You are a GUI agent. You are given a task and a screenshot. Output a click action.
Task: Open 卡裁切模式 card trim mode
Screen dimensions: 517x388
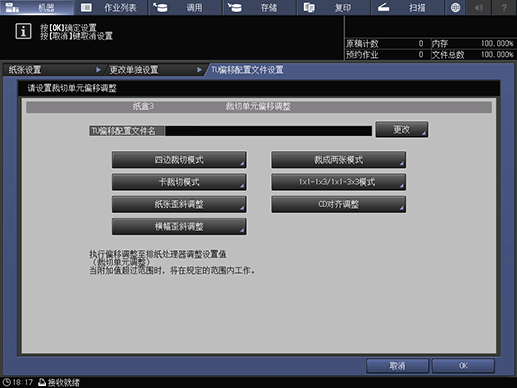click(179, 182)
